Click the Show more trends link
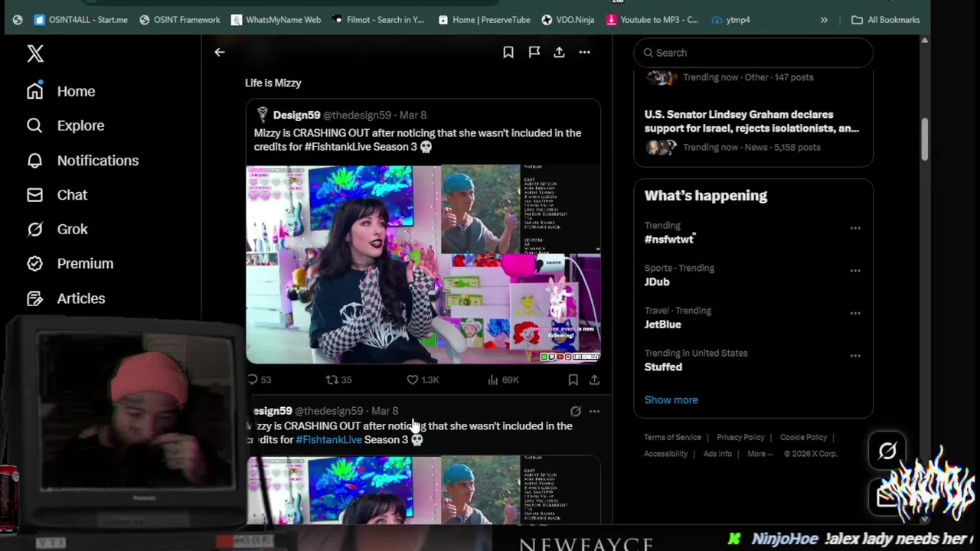This screenshot has width=980, height=551. point(671,400)
